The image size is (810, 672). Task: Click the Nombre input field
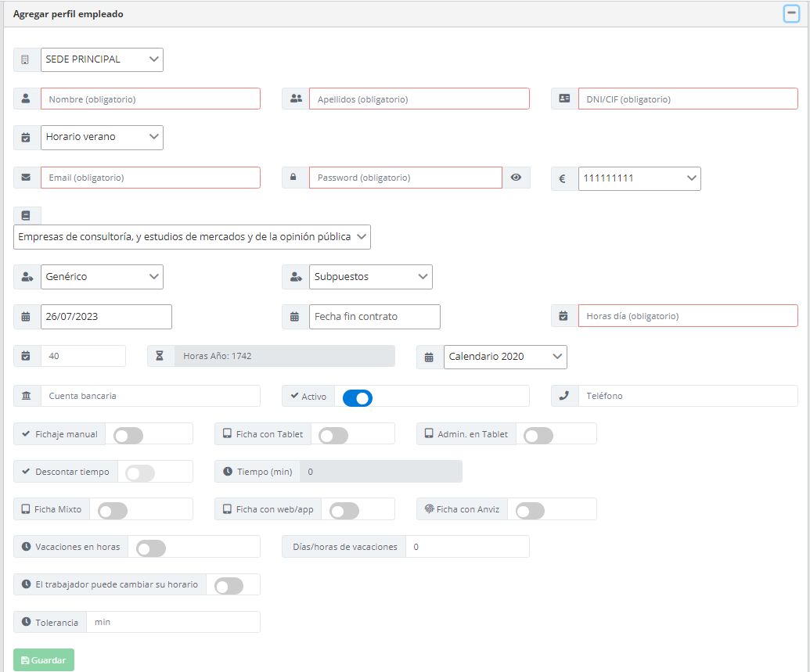[150, 99]
